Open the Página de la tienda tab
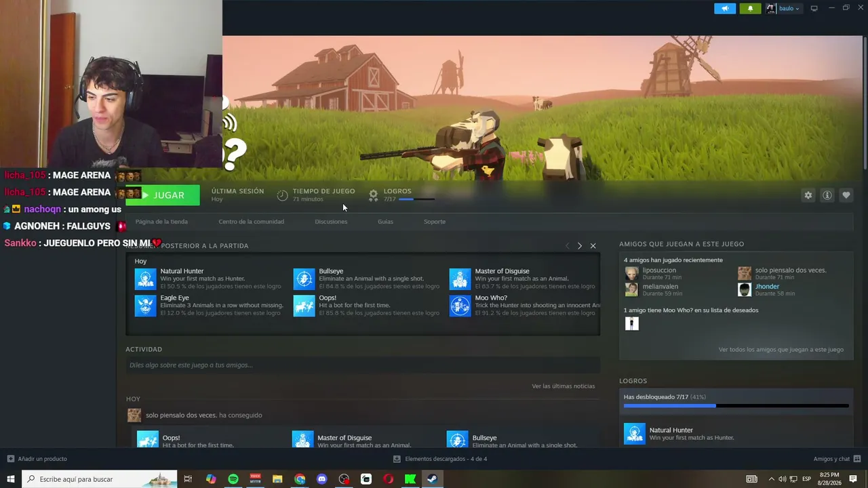 (161, 222)
